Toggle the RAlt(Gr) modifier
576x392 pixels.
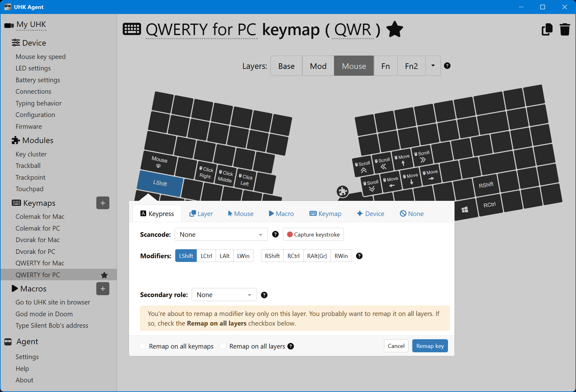click(317, 256)
